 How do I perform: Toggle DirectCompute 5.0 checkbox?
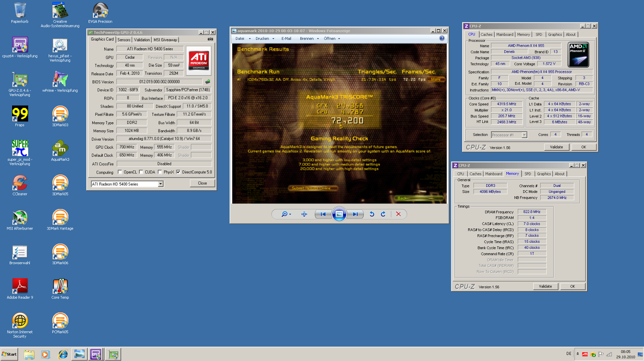pyautogui.click(x=178, y=172)
